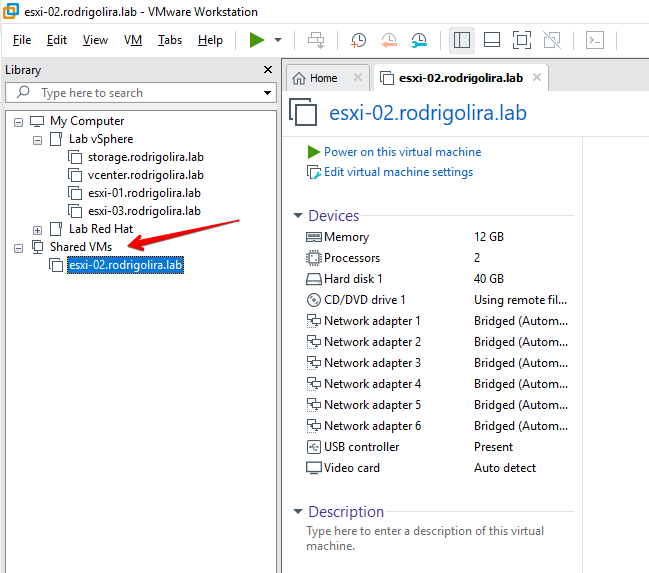This screenshot has width=649, height=573.
Task: Toggle the library sidebar view
Action: click(x=461, y=40)
